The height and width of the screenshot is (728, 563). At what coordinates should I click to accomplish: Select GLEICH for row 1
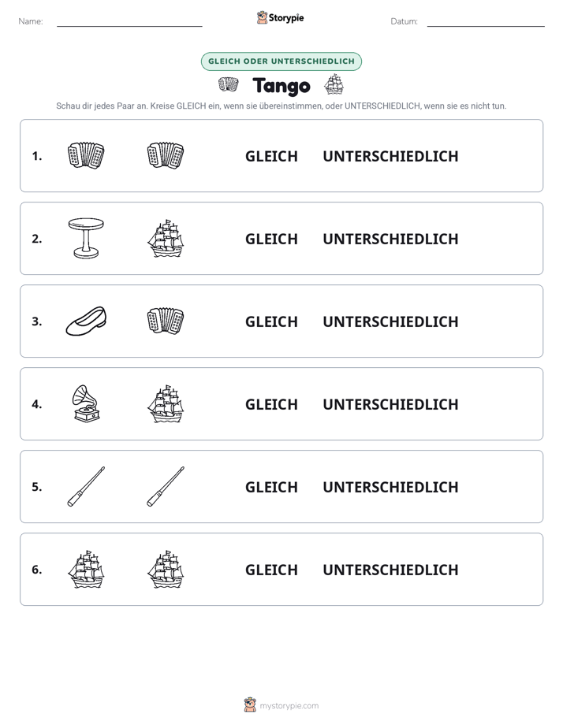(271, 157)
